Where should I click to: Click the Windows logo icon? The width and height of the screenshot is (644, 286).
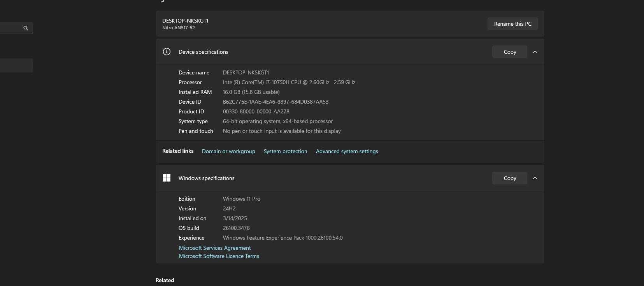pos(167,178)
